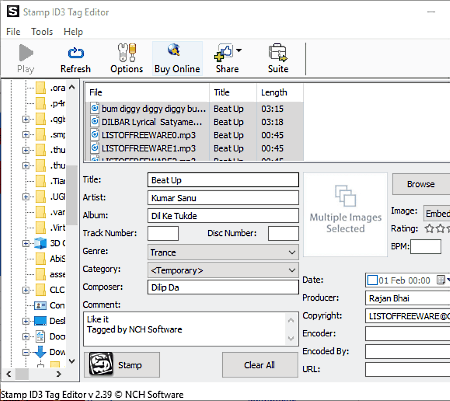Viewport: 450px width, 401px height.
Task: Select LISTOFFREEWARE1.mp3 in the list
Action: point(195,148)
